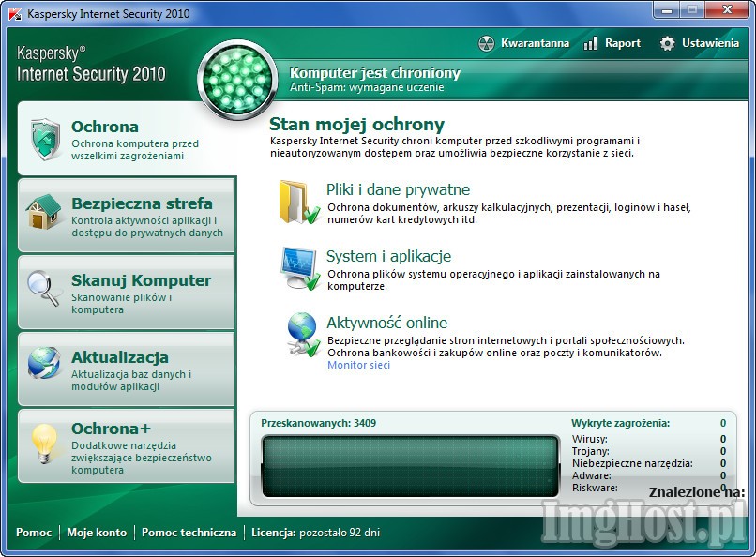
Task: Click the Monitor sieci link
Action: tap(358, 365)
